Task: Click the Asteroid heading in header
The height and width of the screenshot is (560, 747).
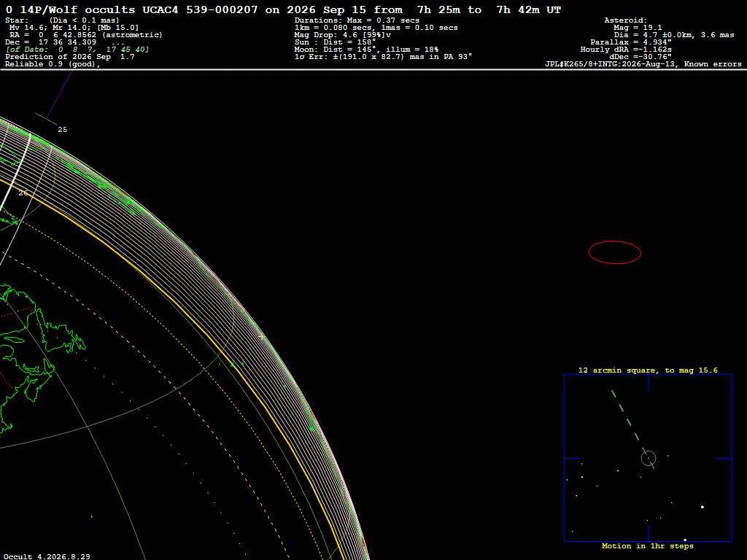Action: click(625, 20)
